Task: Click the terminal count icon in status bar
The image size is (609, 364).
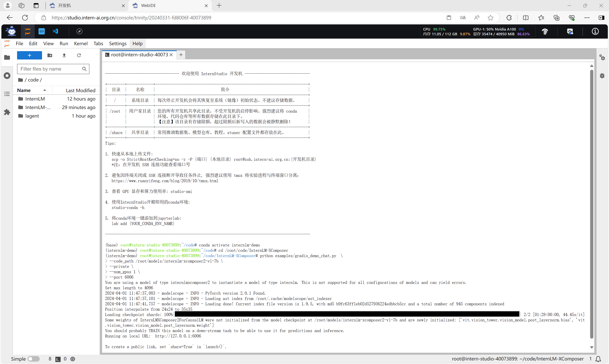Action: (58, 359)
